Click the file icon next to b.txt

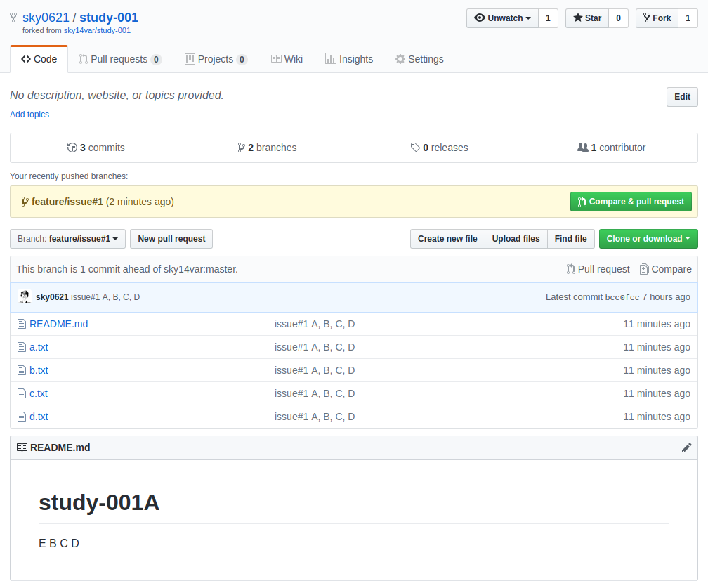pyautogui.click(x=22, y=370)
